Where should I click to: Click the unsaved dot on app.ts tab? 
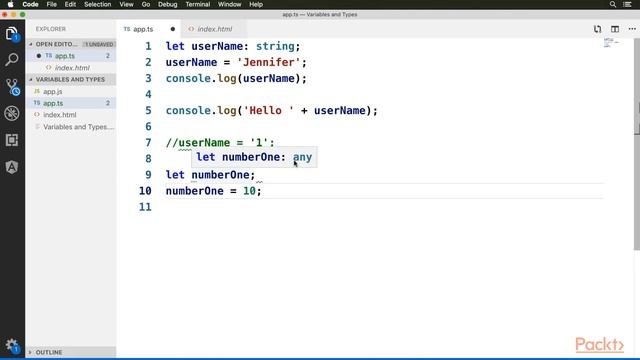pos(173,29)
